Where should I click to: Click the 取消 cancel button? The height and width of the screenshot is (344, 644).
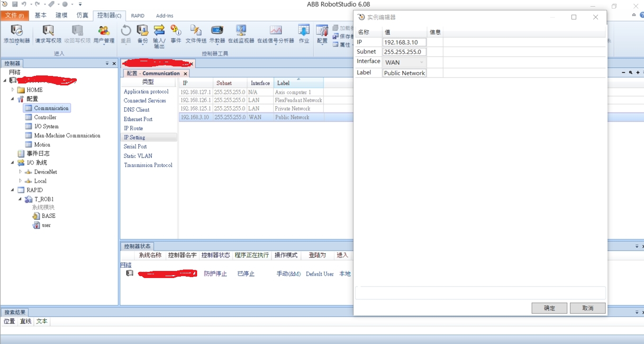click(x=588, y=308)
